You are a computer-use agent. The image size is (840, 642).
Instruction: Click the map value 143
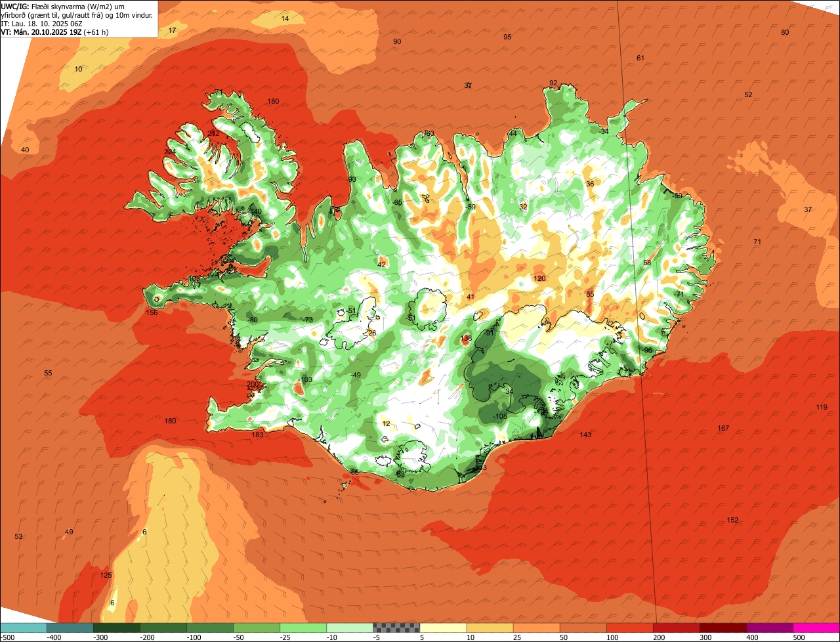(585, 435)
